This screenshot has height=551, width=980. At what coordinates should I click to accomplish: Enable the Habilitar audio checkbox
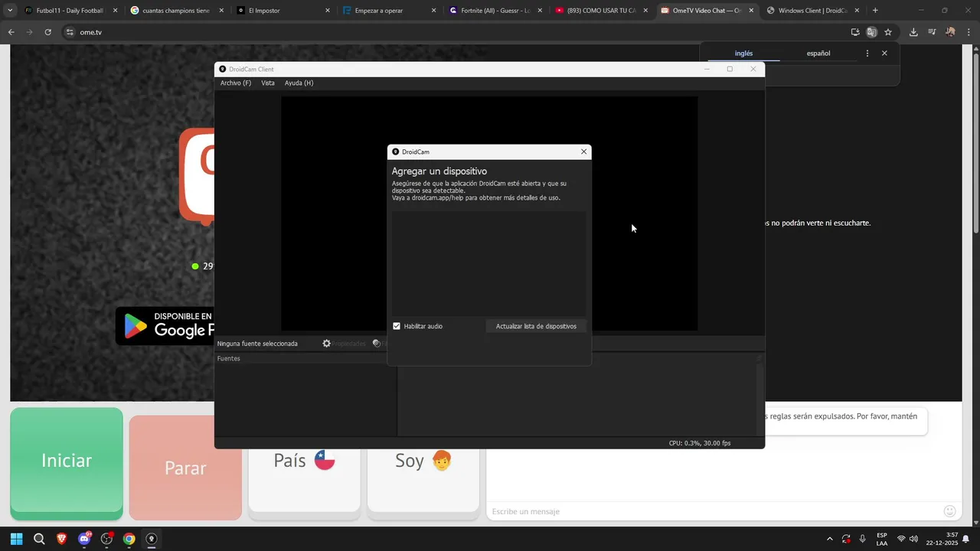pos(397,326)
